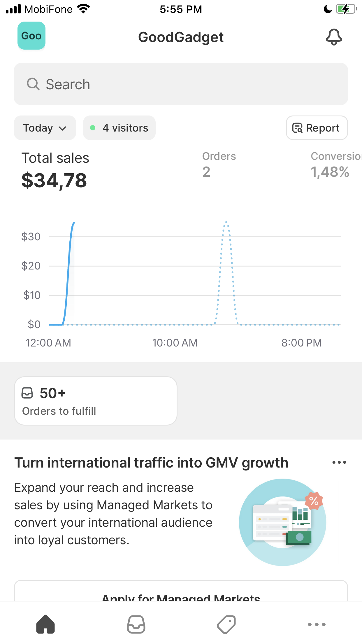Screen dimensions: 362x644
Task: Tap the inbox icon beside 50+
Action: coord(27,393)
